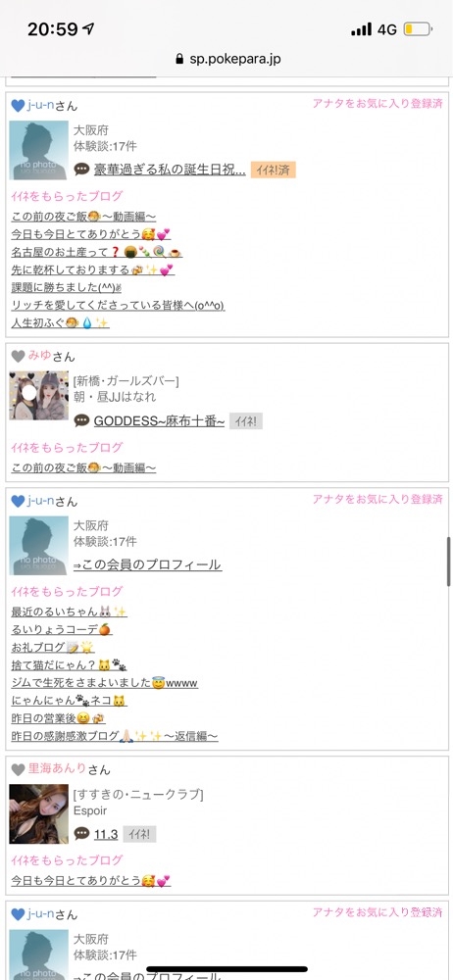Open blog ジムで生死をさまよいました

coord(105,683)
